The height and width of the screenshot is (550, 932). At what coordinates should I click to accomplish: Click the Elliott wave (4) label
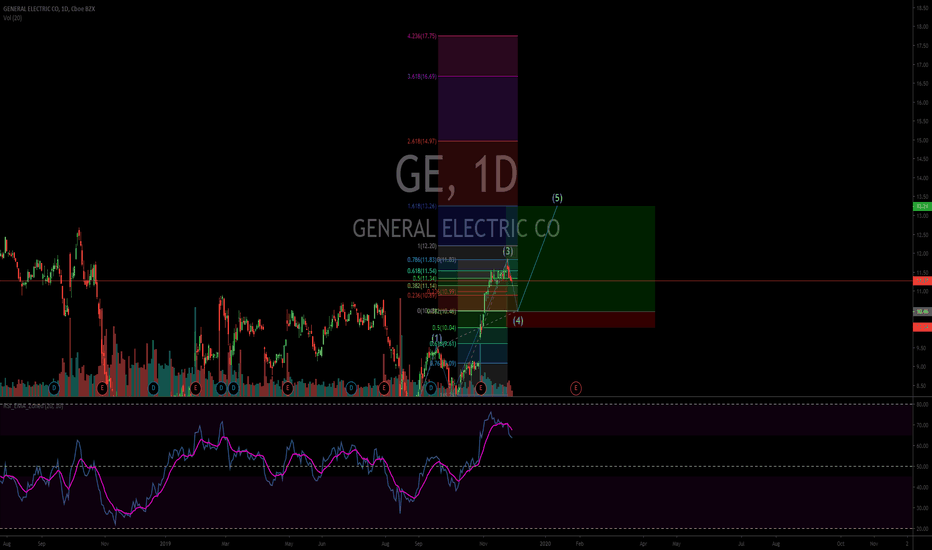518,320
